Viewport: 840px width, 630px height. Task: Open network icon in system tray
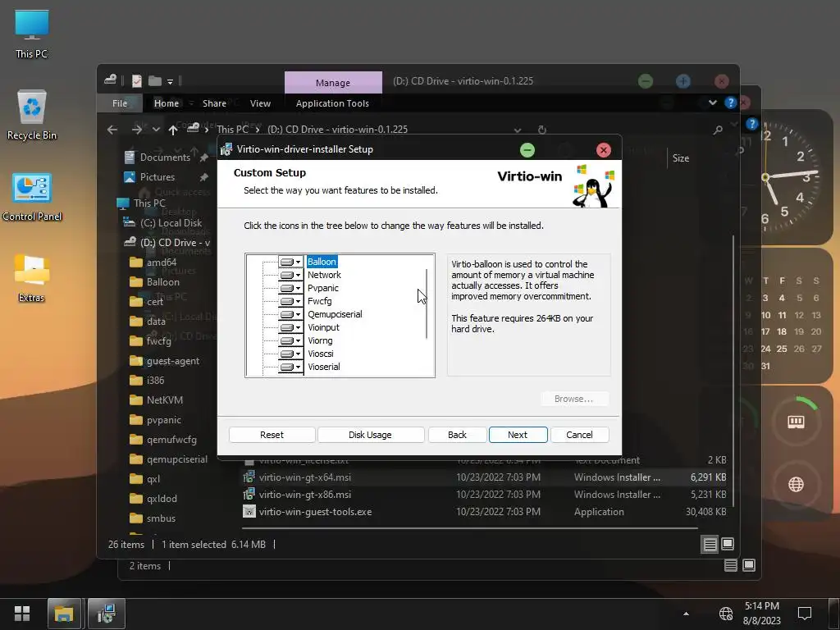coord(726,614)
